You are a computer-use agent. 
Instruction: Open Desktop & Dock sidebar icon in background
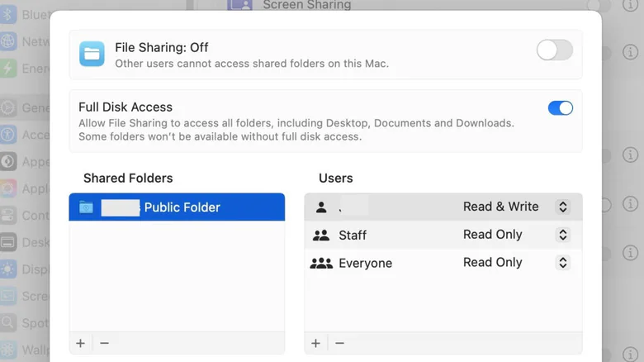(8, 242)
